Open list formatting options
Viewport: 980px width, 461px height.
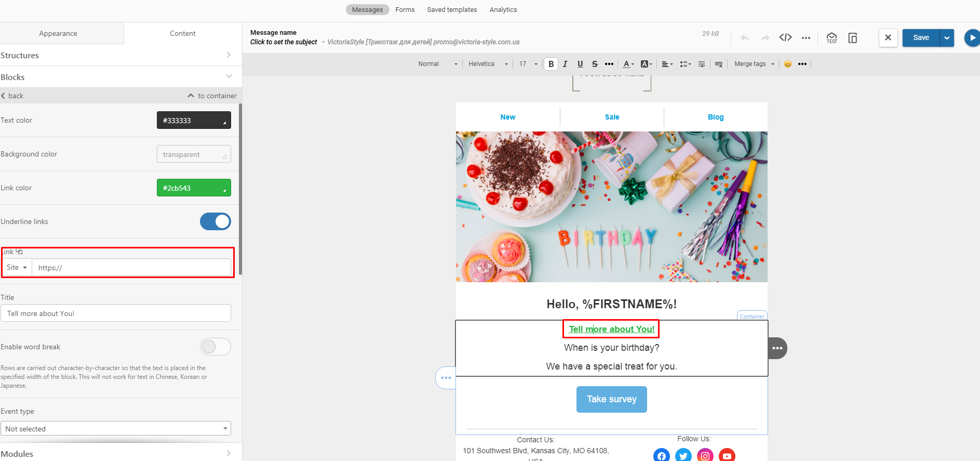point(686,64)
